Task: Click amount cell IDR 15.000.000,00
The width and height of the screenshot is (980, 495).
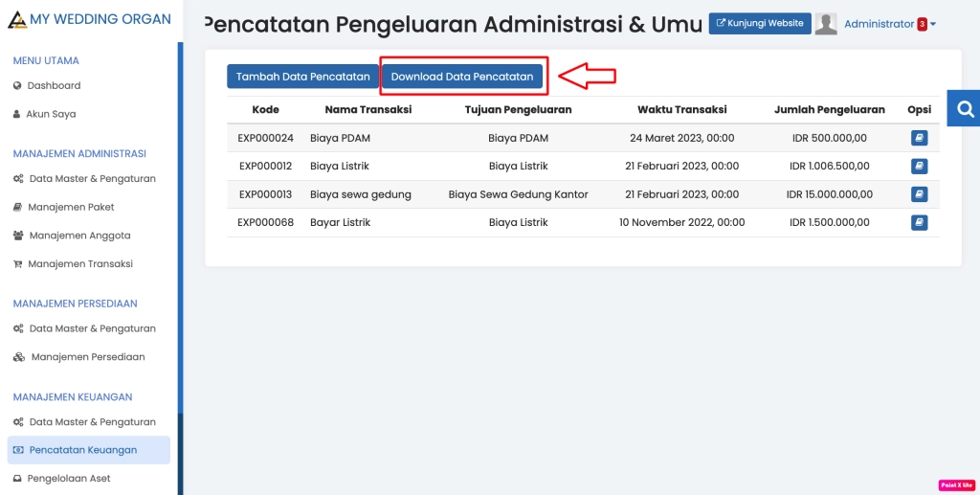Action: click(830, 194)
